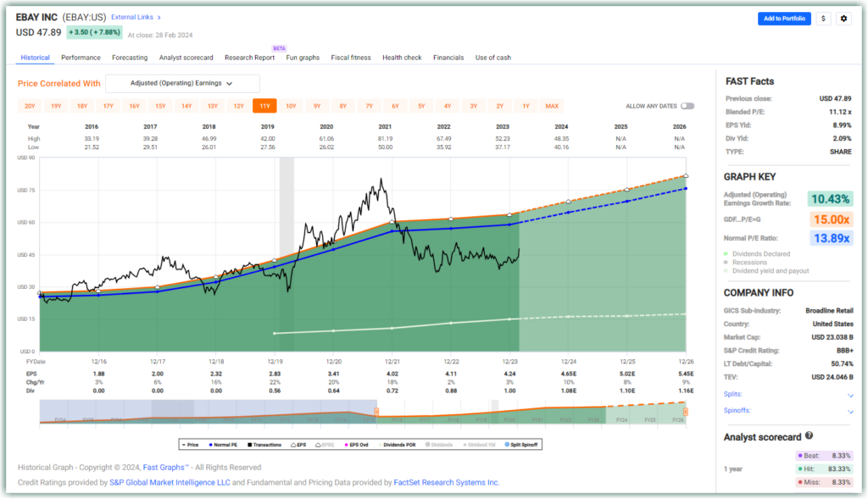This screenshot has height=499, width=868.
Task: Select the 10Y time range button
Action: click(x=291, y=106)
